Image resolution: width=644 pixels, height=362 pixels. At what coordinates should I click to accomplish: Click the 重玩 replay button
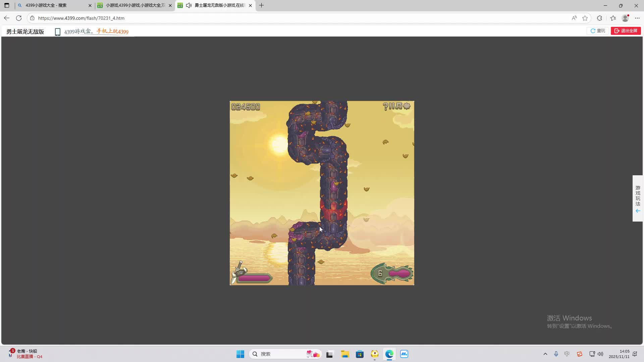coord(598,31)
